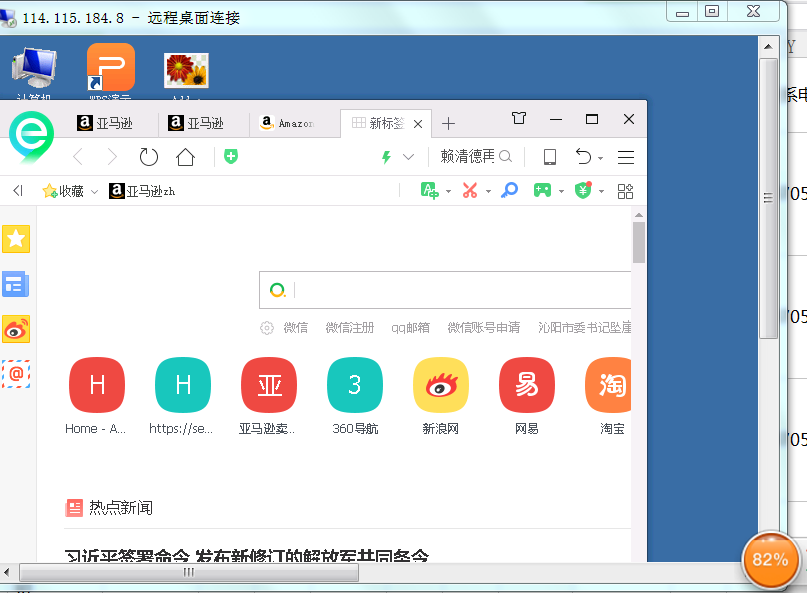The height and width of the screenshot is (593, 807).
Task: Click the 微信账号申请 hot search link
Action: [484, 327]
